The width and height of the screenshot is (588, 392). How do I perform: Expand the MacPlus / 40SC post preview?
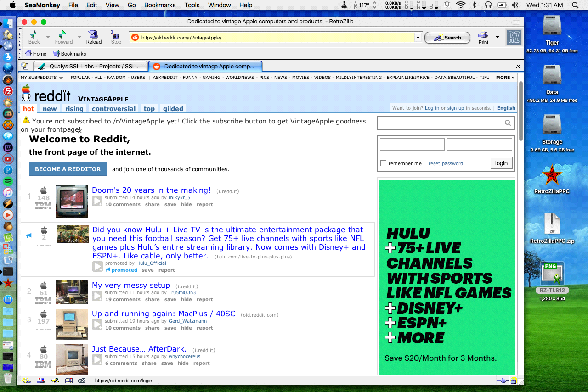(x=97, y=324)
